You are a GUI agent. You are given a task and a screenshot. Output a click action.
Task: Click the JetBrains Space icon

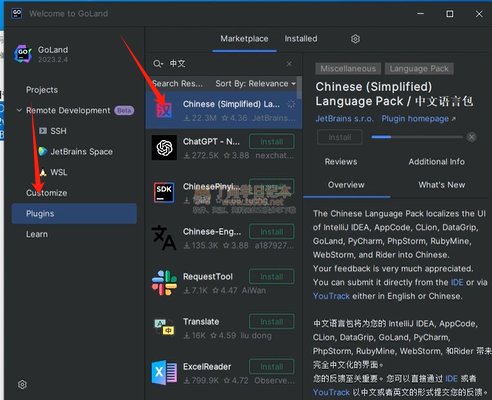coord(43,152)
